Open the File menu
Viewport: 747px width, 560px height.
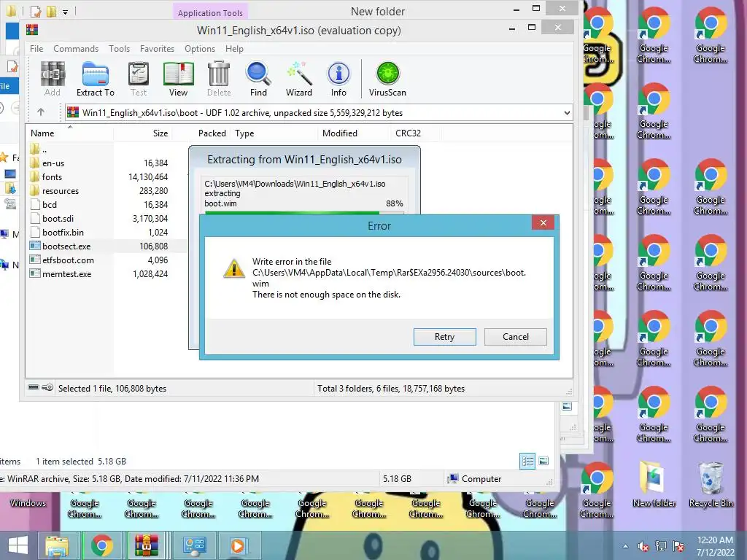pyautogui.click(x=36, y=49)
